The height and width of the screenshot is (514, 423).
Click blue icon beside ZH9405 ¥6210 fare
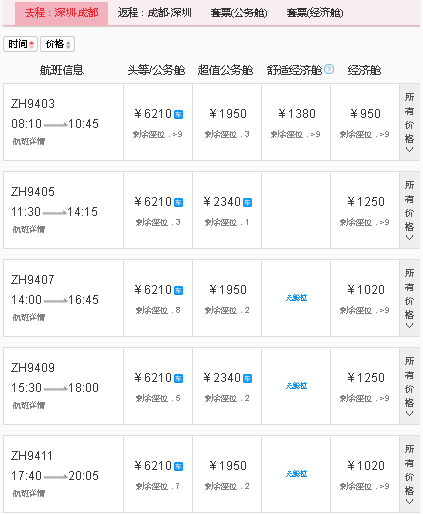[x=179, y=202]
